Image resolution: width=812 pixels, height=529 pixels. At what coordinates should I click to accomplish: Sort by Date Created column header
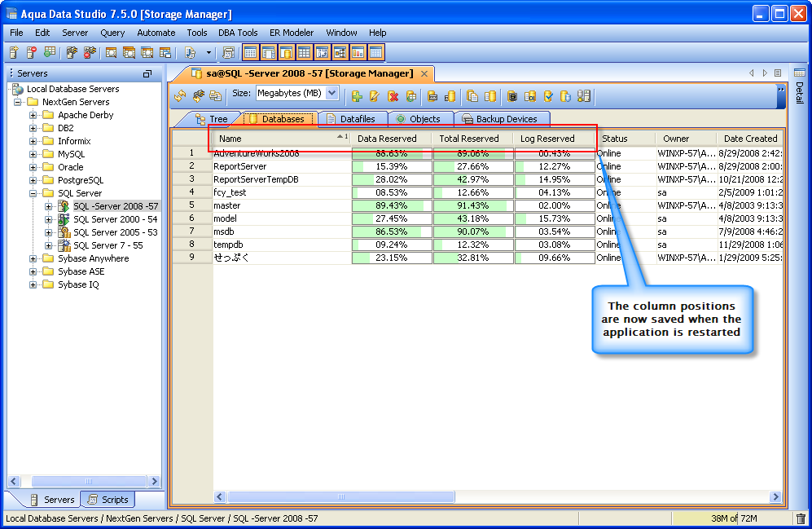click(749, 139)
